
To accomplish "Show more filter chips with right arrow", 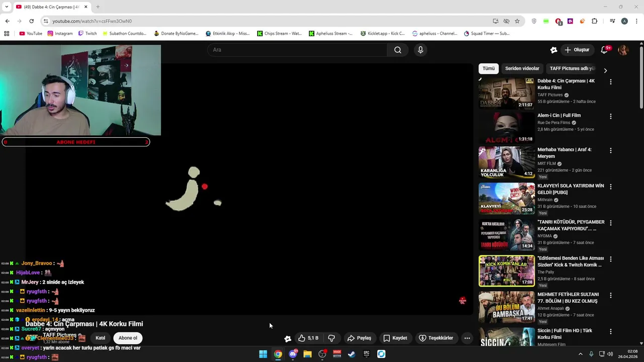I will (605, 70).
